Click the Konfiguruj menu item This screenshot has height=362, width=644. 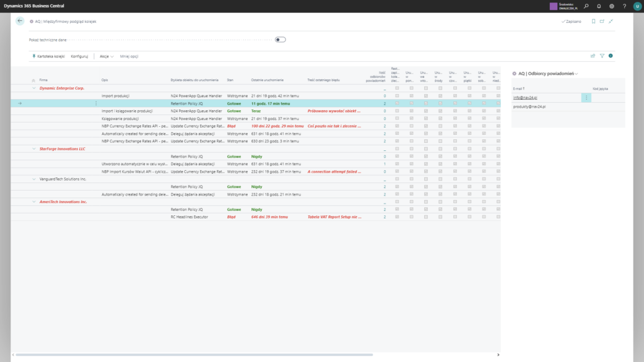point(79,56)
